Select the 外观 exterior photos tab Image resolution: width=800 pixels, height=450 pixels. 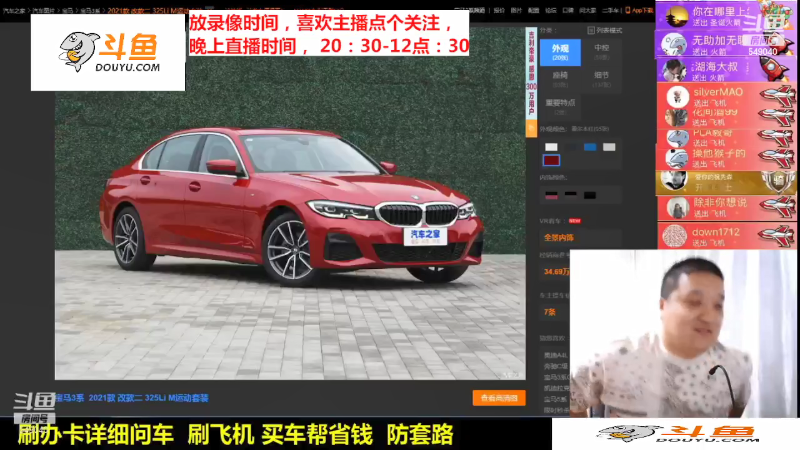pos(560,52)
